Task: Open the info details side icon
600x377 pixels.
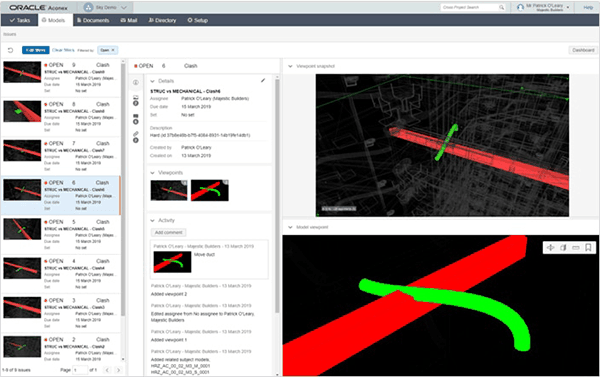Action: tap(135, 82)
